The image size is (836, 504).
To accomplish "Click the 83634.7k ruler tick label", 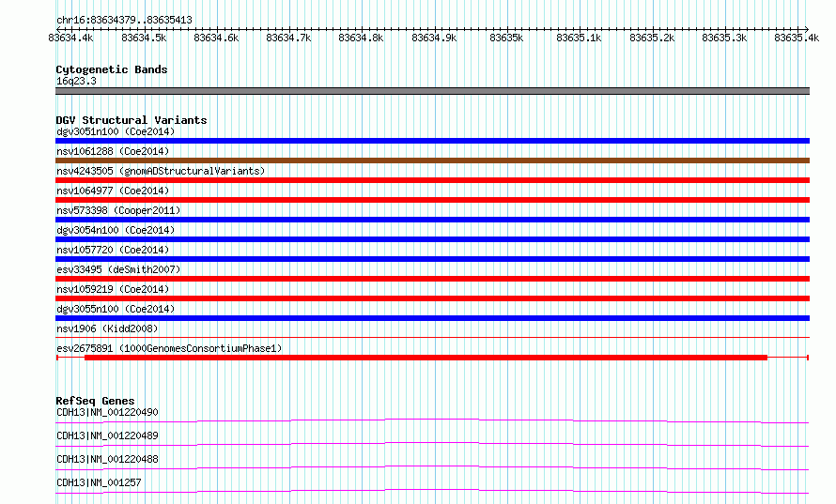I will coord(288,38).
